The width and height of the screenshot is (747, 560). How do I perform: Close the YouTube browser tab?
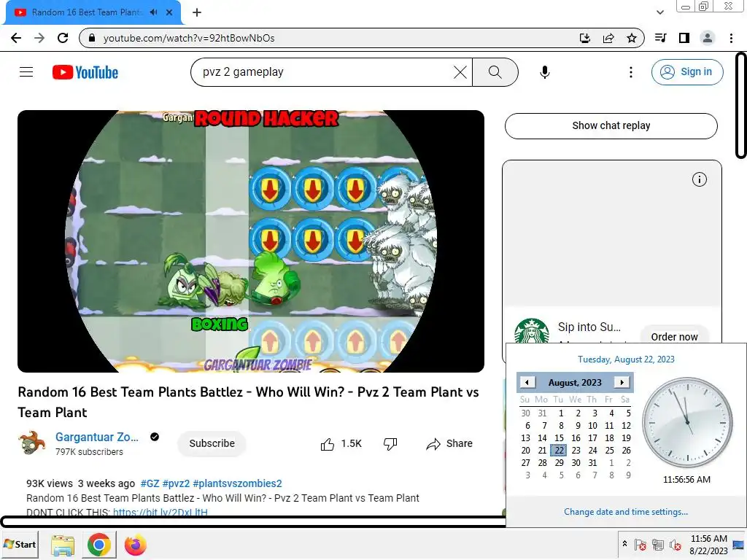[169, 12]
